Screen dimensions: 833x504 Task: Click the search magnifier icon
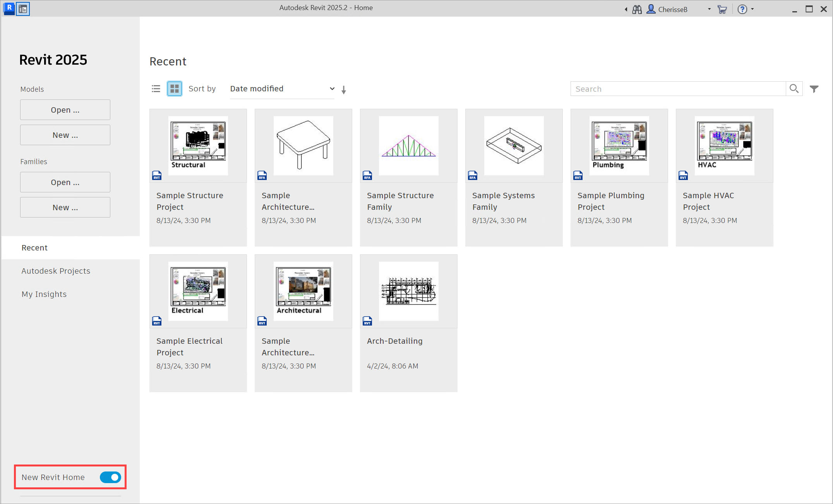coord(794,89)
